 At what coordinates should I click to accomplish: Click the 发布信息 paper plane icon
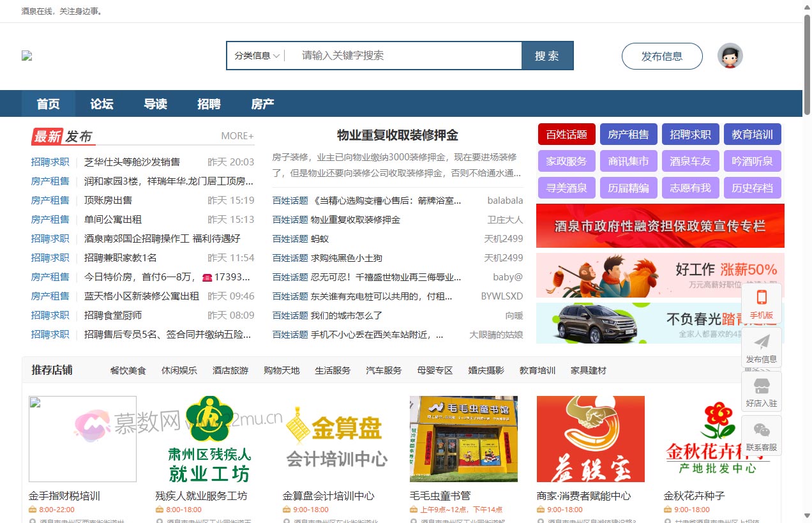(x=762, y=342)
